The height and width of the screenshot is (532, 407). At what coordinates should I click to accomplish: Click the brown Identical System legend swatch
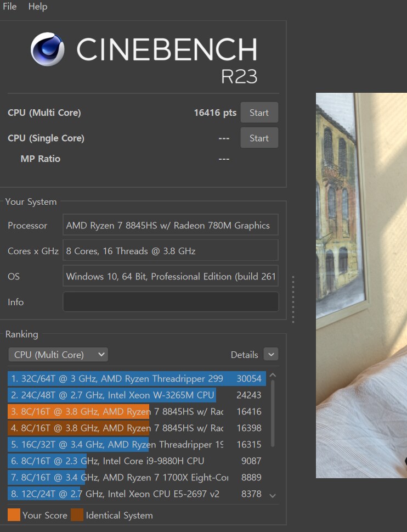[77, 514]
